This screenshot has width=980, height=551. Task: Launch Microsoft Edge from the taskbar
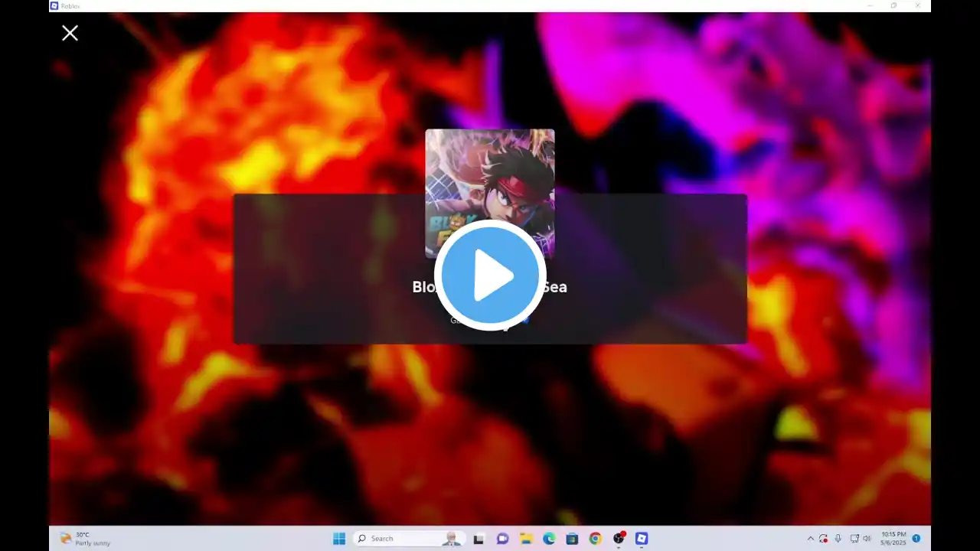549,539
